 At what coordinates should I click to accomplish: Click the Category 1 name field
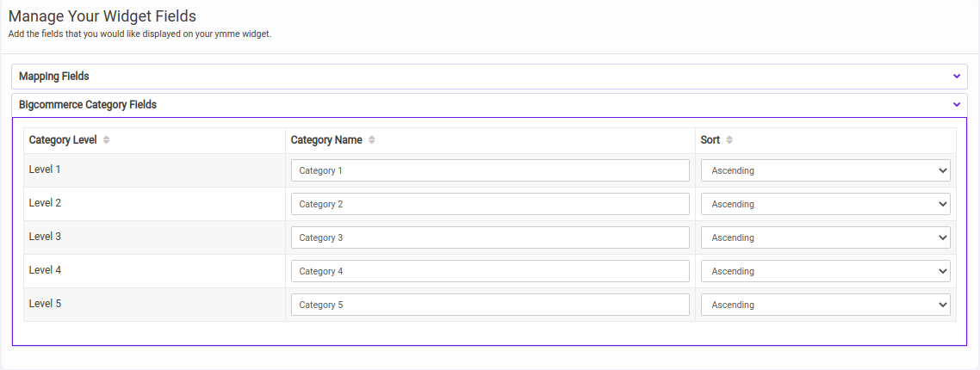point(490,170)
